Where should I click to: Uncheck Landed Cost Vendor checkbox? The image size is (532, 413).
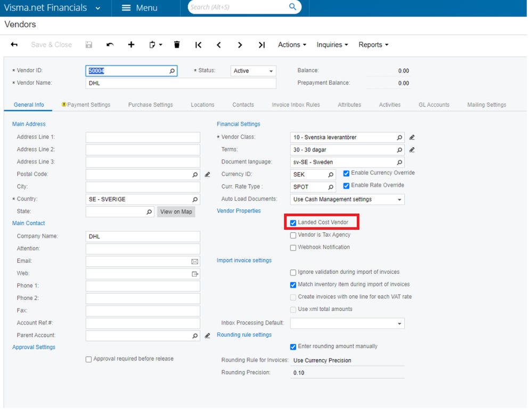coord(293,223)
